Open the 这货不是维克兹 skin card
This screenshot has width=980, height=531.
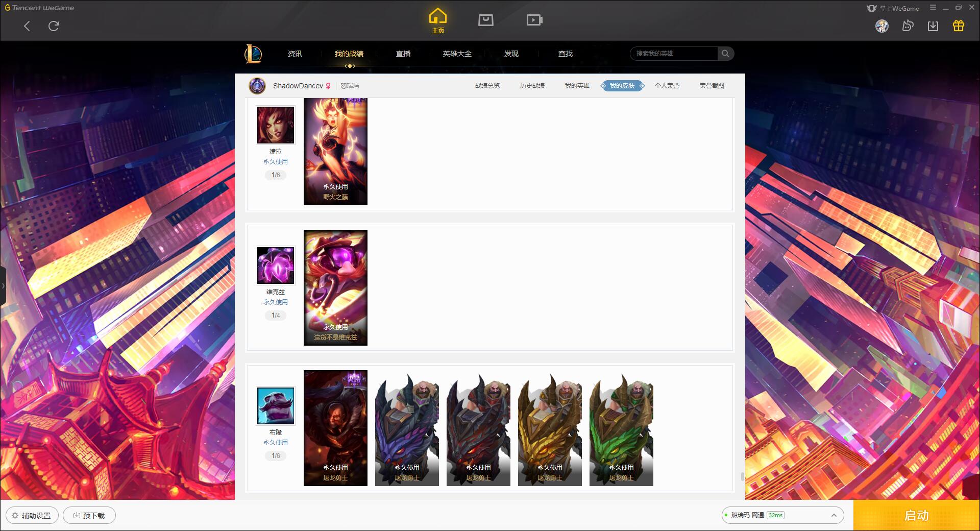(335, 287)
